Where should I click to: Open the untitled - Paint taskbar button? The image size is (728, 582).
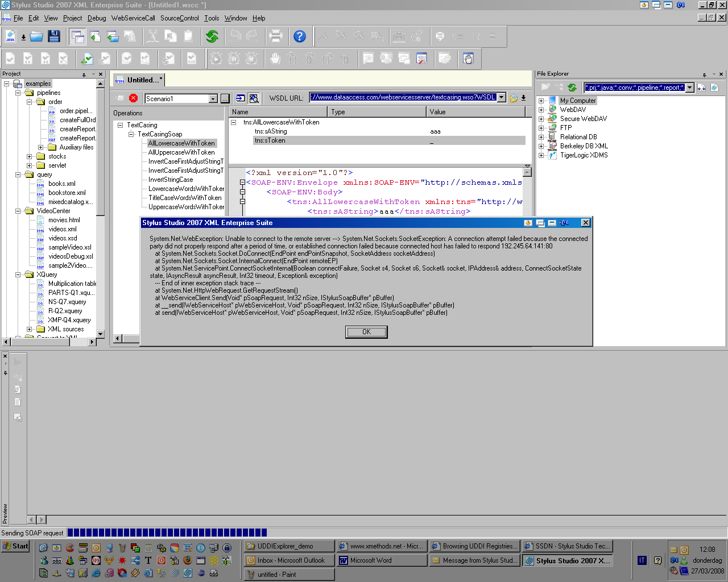(289, 575)
